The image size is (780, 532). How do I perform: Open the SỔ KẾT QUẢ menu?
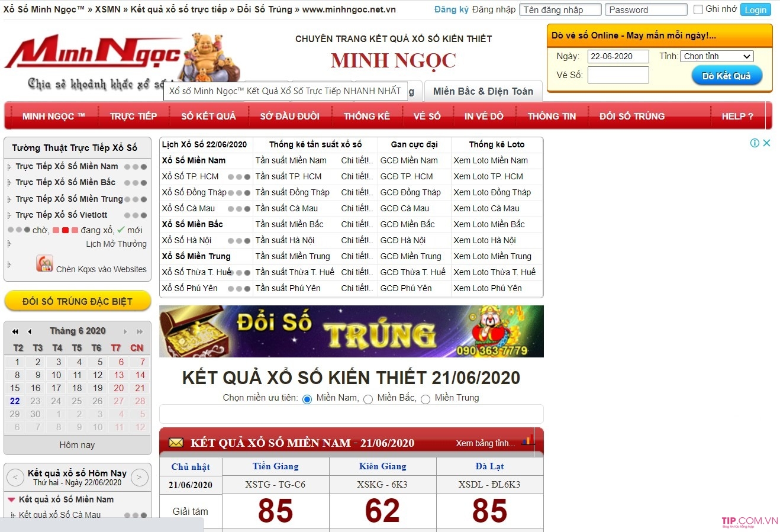(208, 116)
